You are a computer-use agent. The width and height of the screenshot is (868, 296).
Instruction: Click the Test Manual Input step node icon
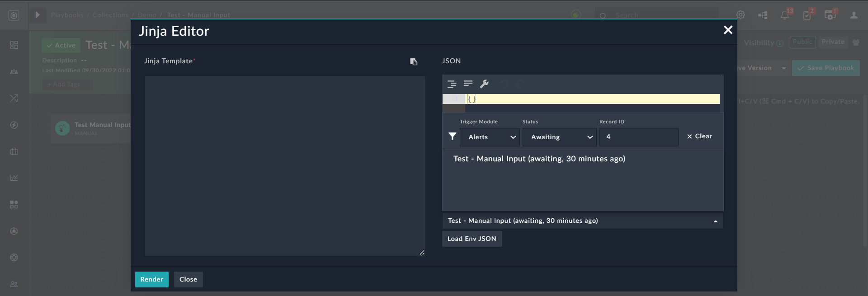tap(62, 128)
